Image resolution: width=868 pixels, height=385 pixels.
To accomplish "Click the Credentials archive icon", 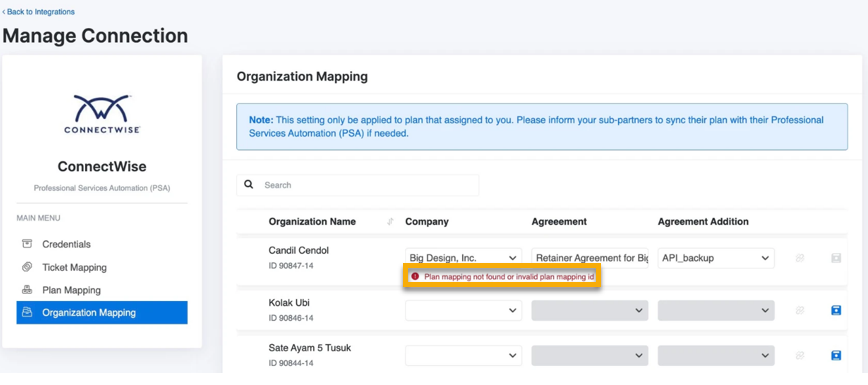I will coord(27,244).
